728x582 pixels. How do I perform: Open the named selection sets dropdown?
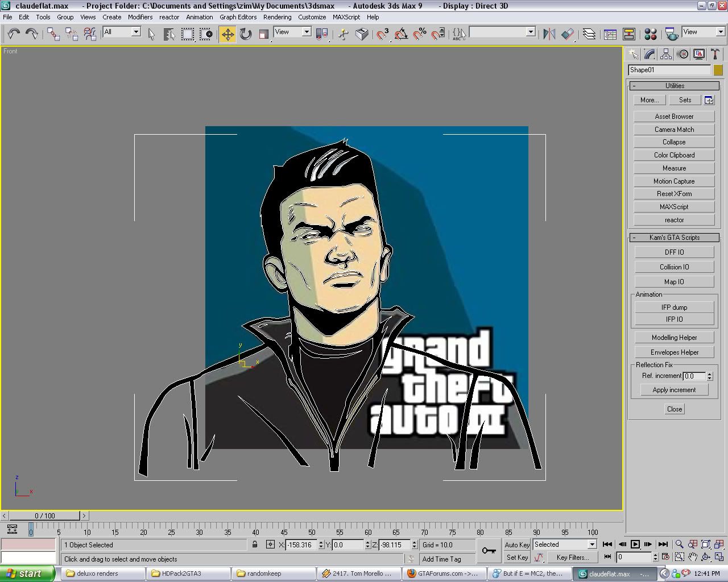coord(502,32)
